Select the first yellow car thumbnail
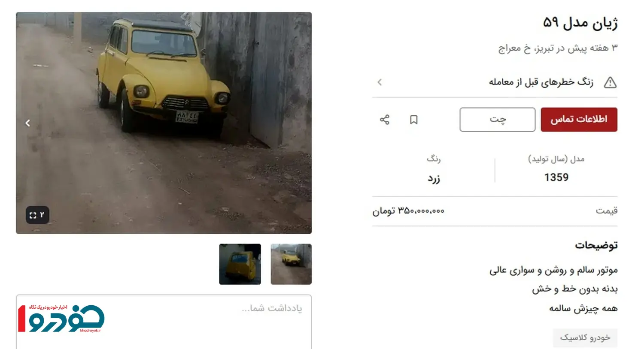 coord(291,264)
